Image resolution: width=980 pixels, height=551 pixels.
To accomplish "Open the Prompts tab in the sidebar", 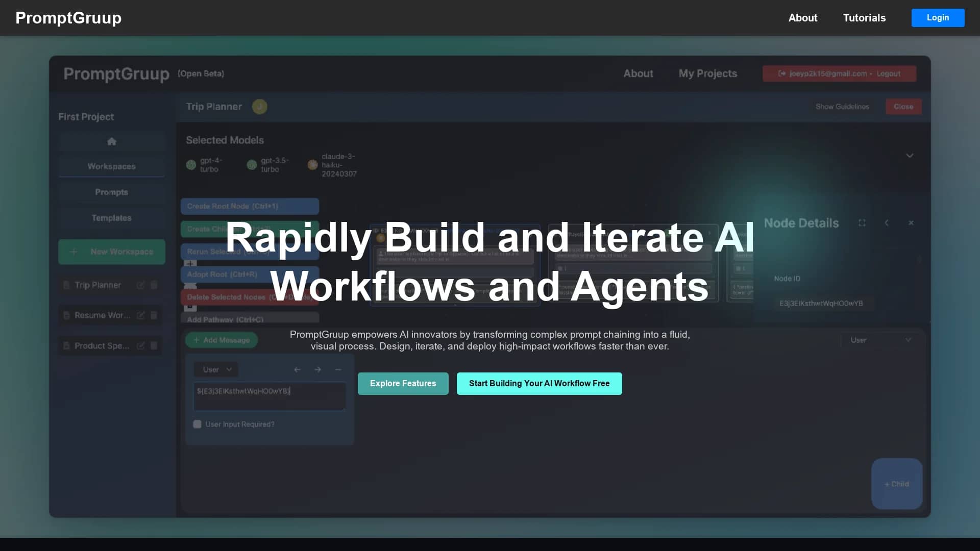I will 111,192.
